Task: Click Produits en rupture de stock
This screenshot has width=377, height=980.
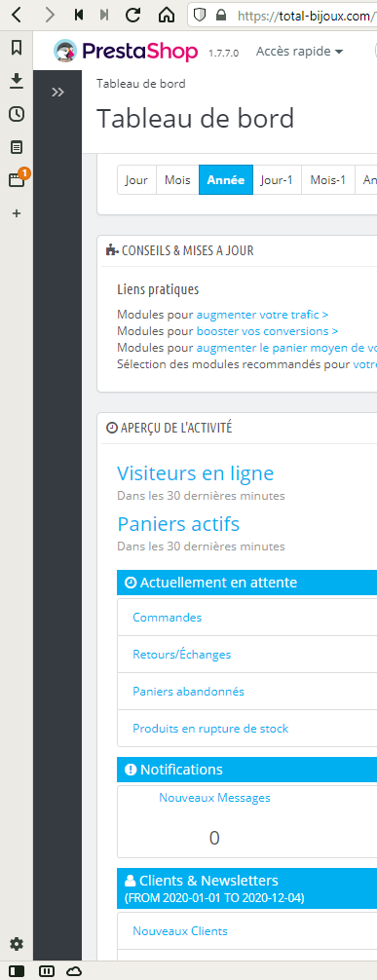Action: (210, 729)
